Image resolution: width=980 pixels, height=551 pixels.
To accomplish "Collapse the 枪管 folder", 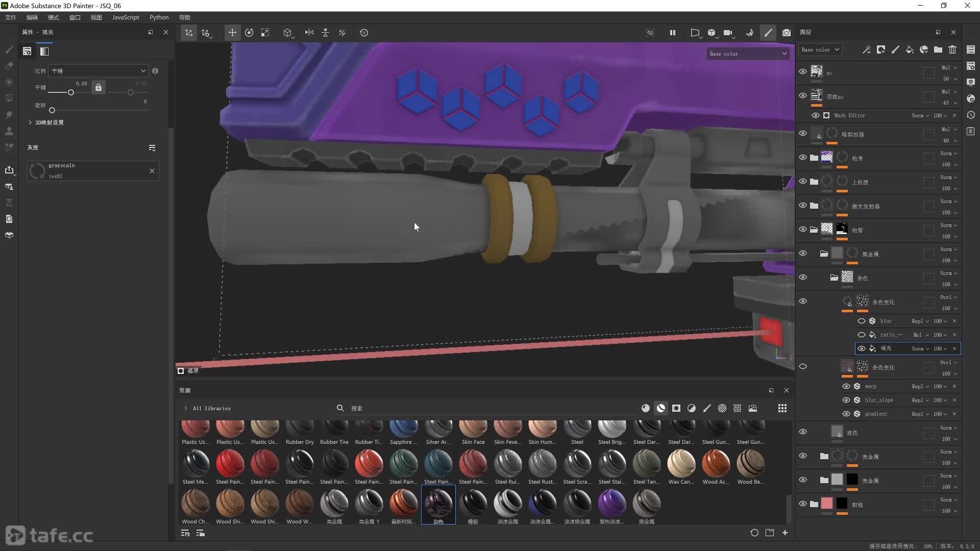I will click(814, 230).
